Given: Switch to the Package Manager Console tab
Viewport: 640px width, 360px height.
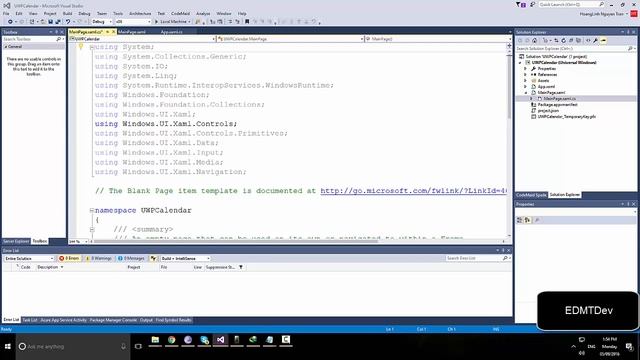Looking at the screenshot, I should click(113, 320).
